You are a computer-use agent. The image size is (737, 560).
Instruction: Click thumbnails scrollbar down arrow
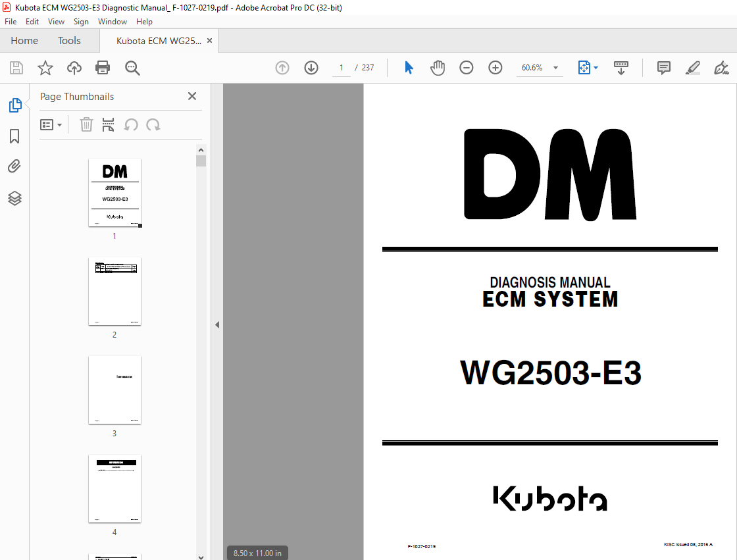tap(201, 557)
